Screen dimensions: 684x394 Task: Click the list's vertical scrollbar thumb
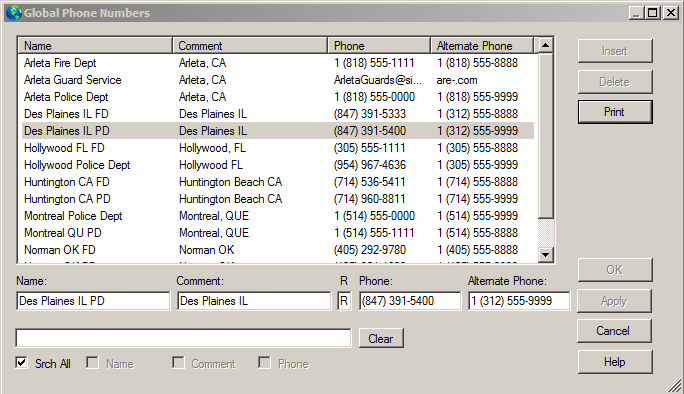click(545, 135)
